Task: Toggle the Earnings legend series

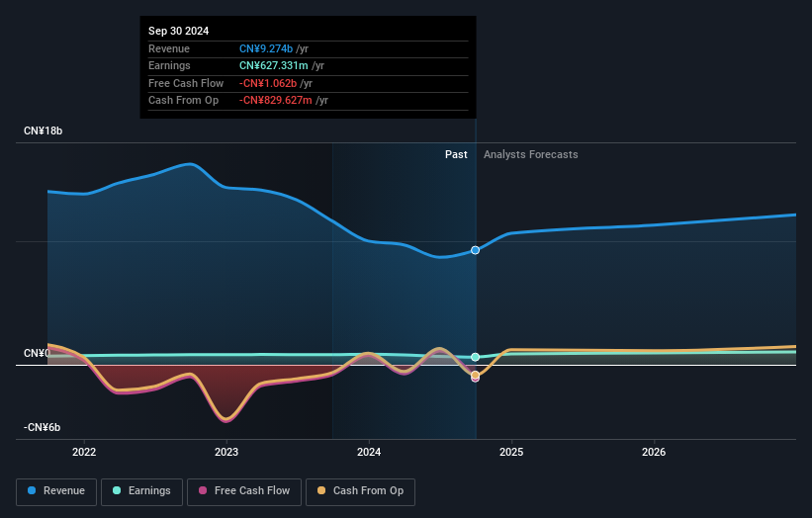Action: 141,491
